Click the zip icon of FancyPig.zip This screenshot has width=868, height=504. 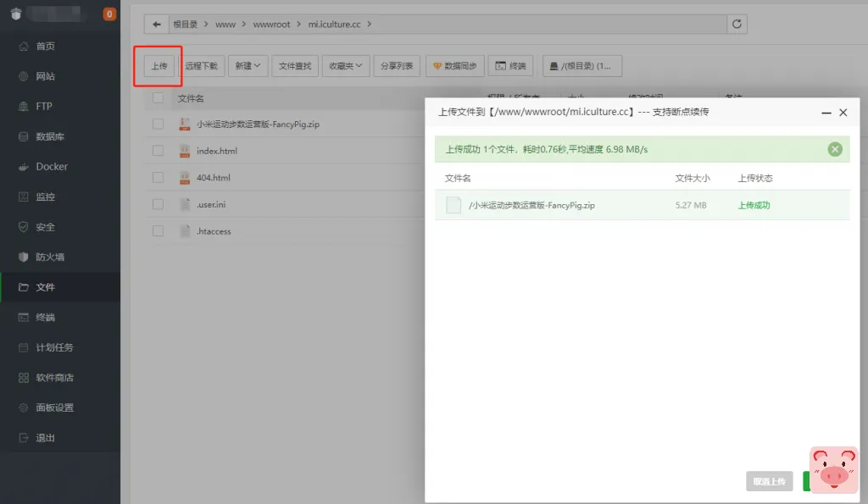click(185, 124)
